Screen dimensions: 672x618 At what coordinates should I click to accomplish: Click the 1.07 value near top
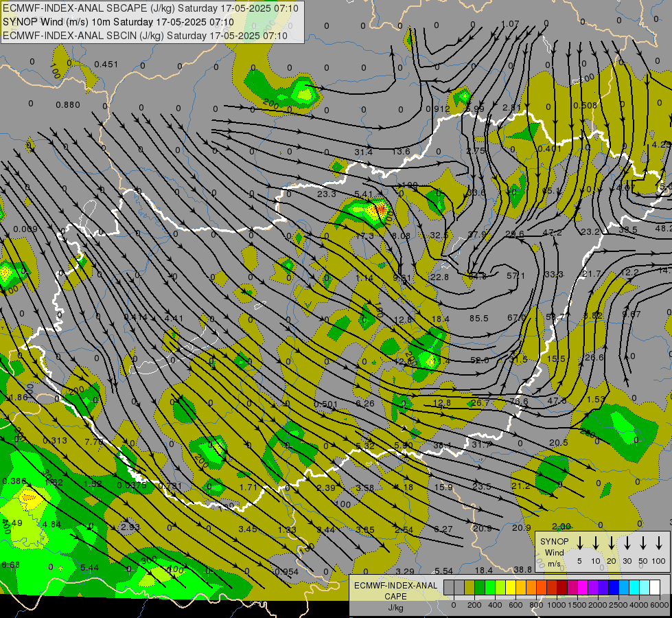(510, 24)
